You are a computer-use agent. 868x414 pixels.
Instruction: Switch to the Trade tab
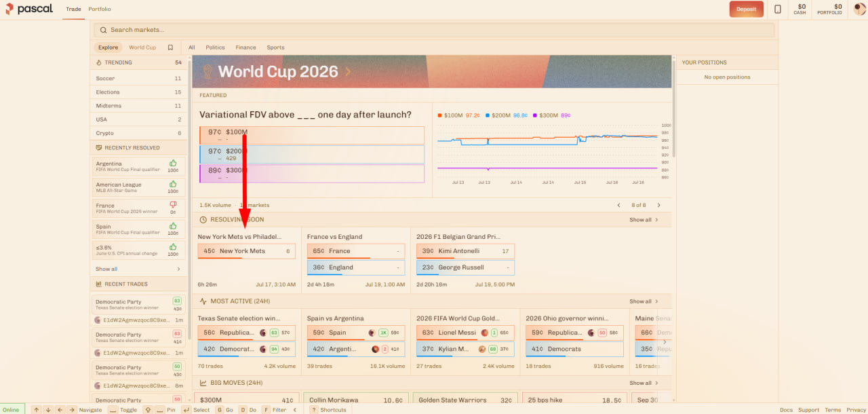pyautogui.click(x=74, y=10)
